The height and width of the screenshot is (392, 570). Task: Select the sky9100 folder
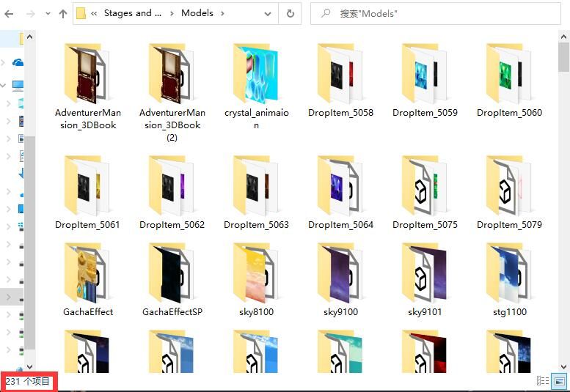(x=340, y=279)
